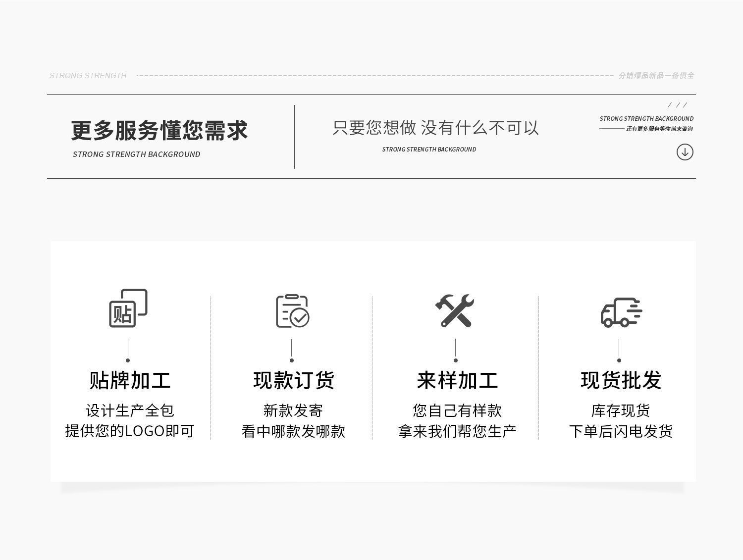Click the gray STRONG STRENGTH top-left label
Screen dimensions: 743x560
pos(88,76)
